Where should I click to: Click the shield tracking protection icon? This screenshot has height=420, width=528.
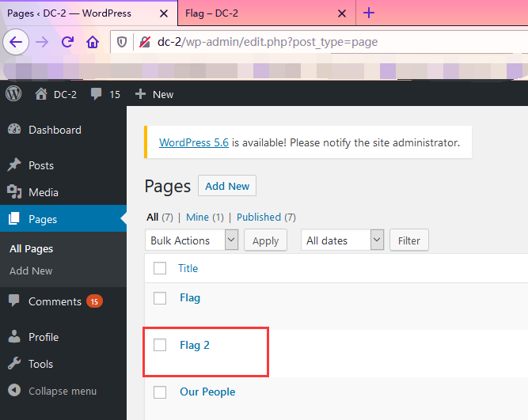[123, 43]
